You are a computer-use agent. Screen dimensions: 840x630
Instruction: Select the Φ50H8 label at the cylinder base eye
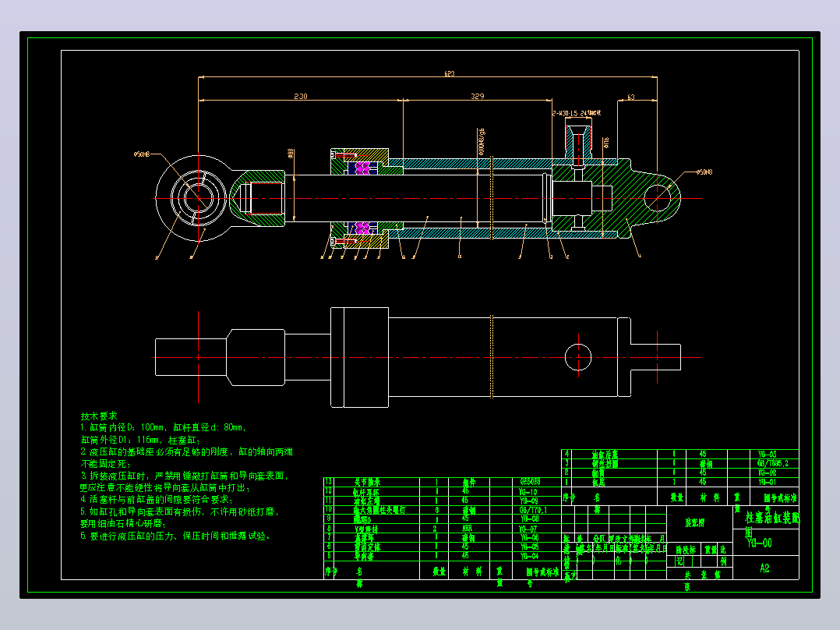704,172
